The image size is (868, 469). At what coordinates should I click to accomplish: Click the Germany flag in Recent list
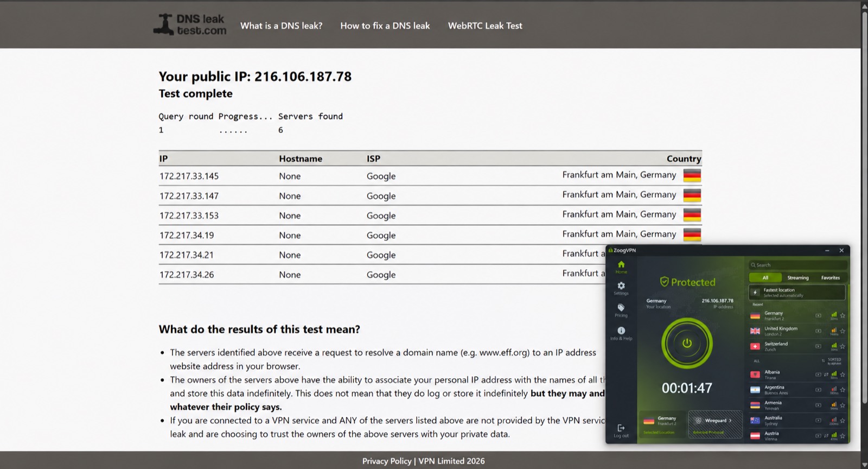coord(755,315)
